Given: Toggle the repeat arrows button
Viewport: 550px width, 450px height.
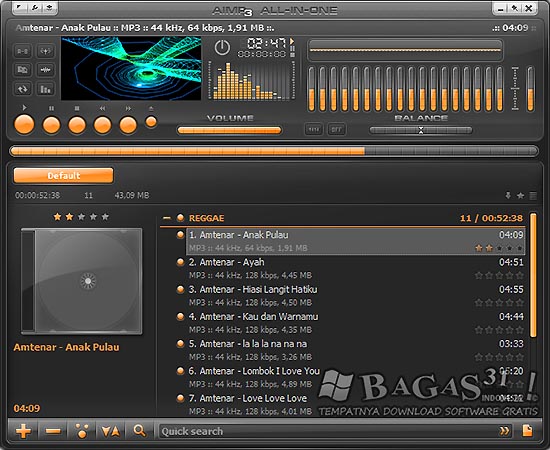Looking at the screenshot, I should (23, 89).
